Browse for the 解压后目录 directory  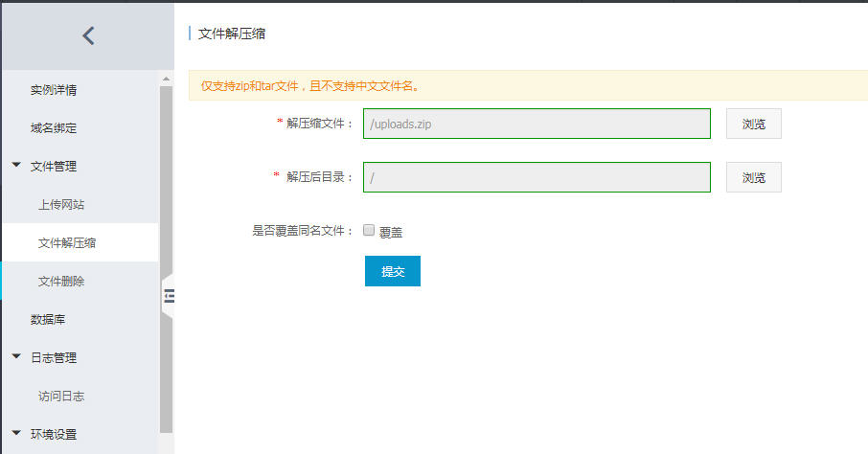pos(753,177)
